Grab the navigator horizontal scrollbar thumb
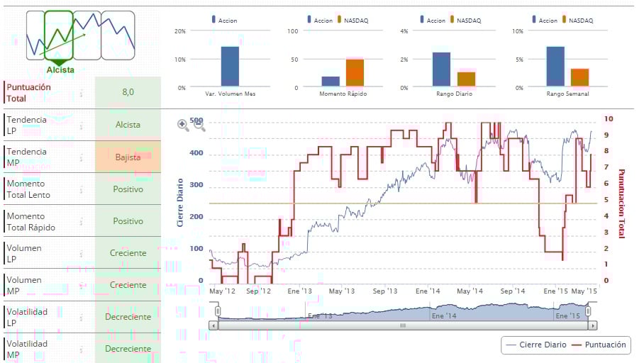 (403, 325)
